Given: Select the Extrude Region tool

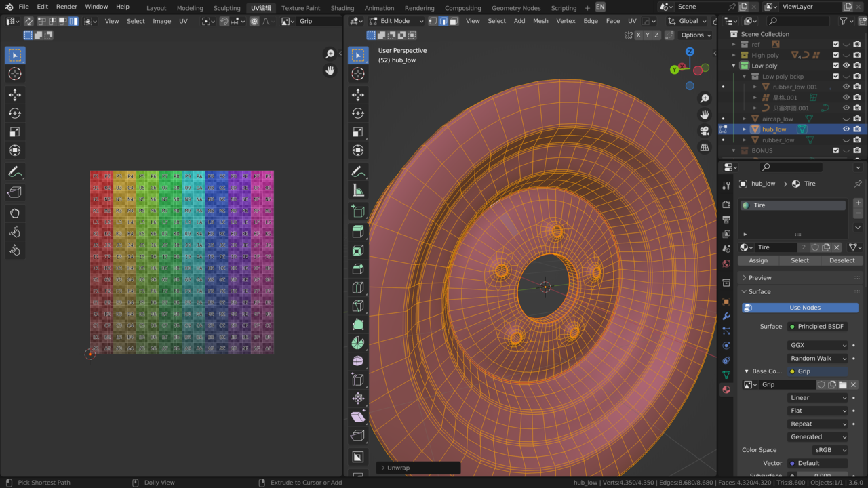Looking at the screenshot, I should [359, 232].
